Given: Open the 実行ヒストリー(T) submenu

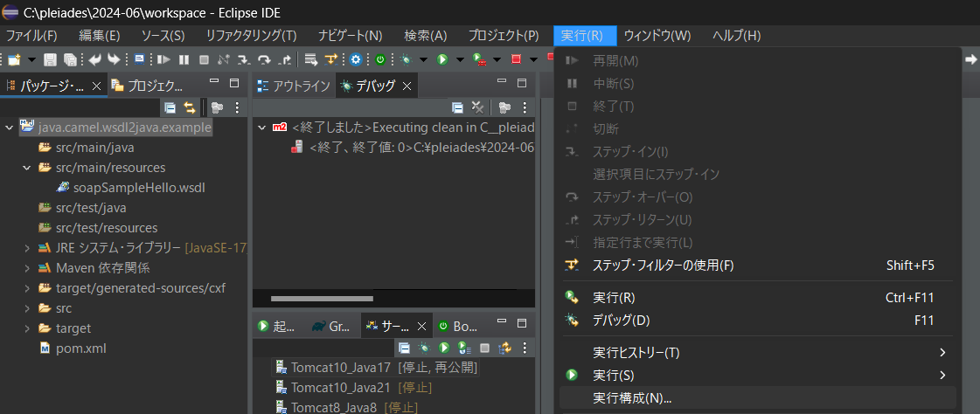Looking at the screenshot, I should coord(757,353).
